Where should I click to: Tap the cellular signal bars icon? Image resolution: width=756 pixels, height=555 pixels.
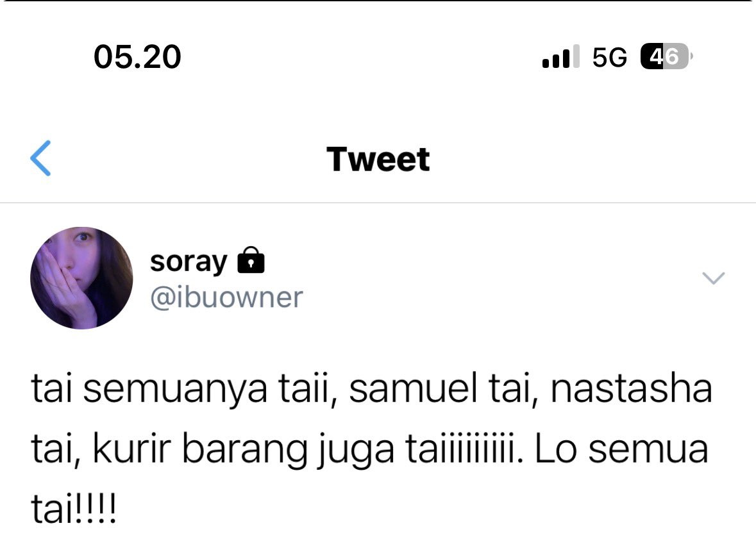pos(560,57)
